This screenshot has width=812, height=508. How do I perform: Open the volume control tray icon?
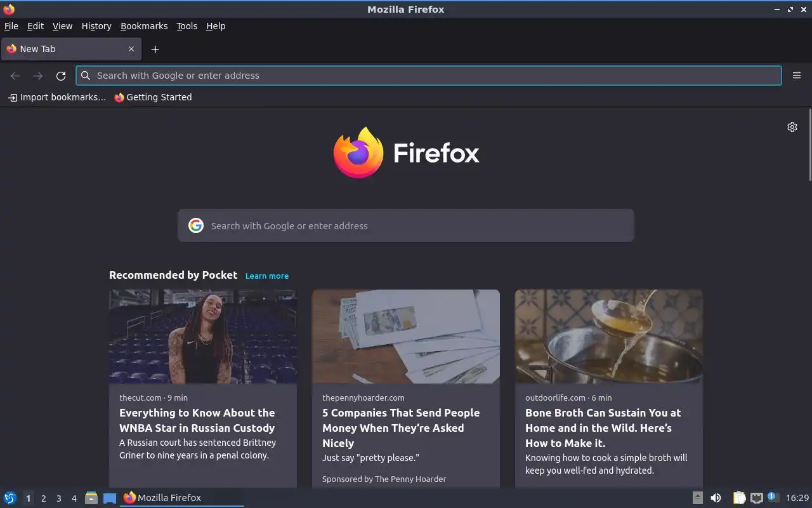tap(716, 498)
